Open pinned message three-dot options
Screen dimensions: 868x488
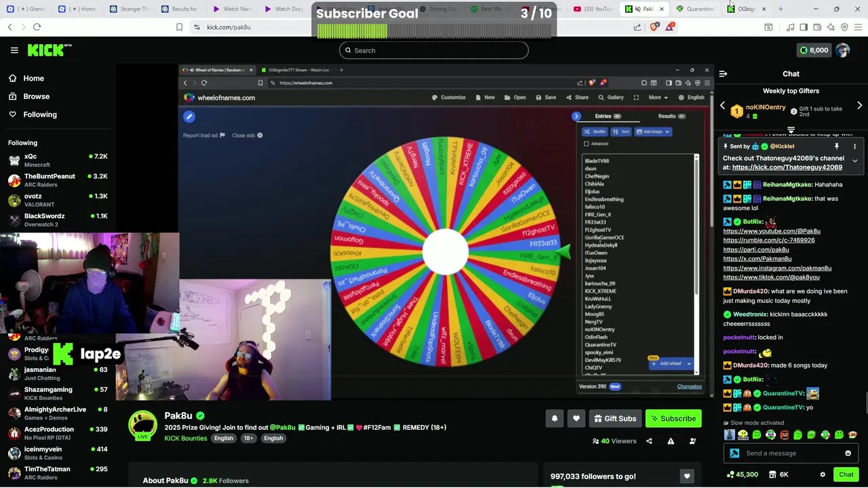854,146
